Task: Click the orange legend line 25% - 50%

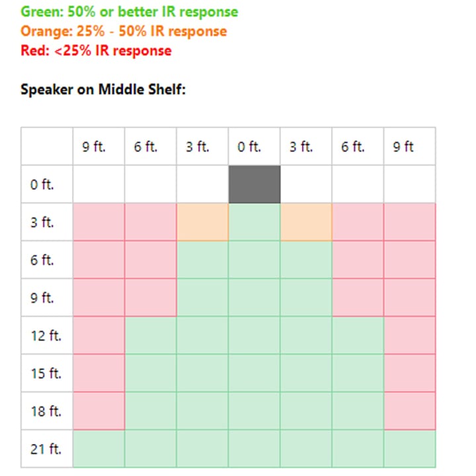Action: coord(124,31)
